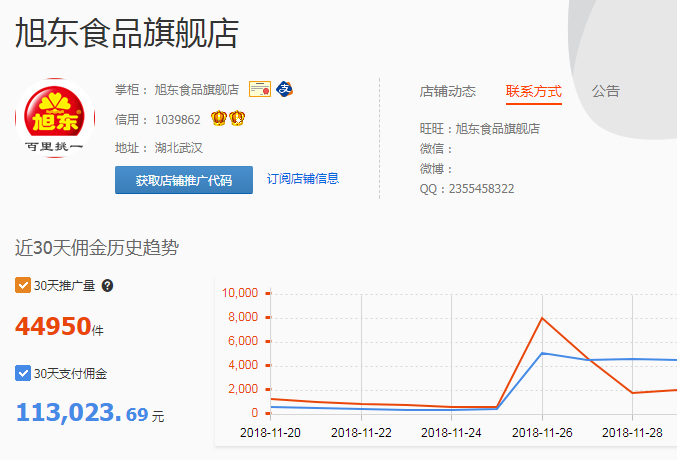The width and height of the screenshot is (677, 460).
Task: Click the address text 湖北武汉
Action: [x=178, y=148]
